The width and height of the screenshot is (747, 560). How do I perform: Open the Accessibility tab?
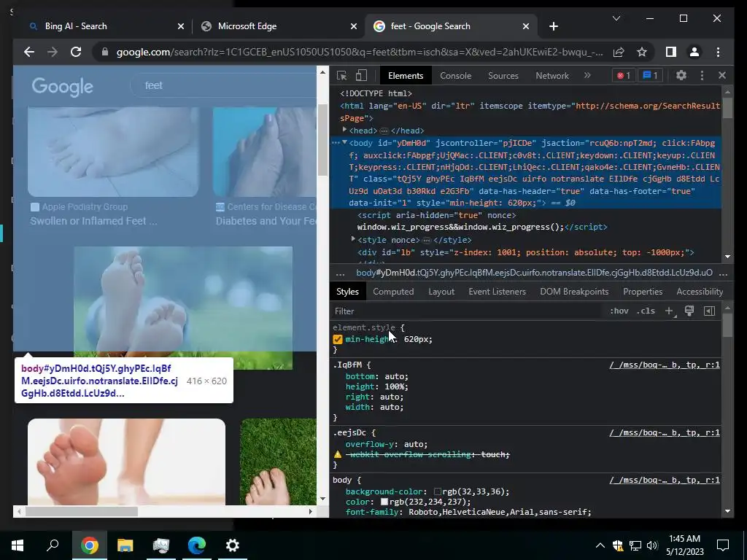700,292
